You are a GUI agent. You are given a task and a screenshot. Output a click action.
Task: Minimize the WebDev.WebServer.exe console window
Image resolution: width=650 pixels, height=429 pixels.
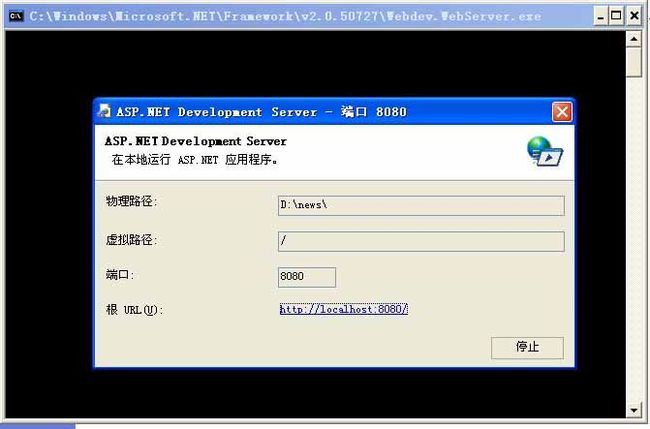(x=600, y=16)
